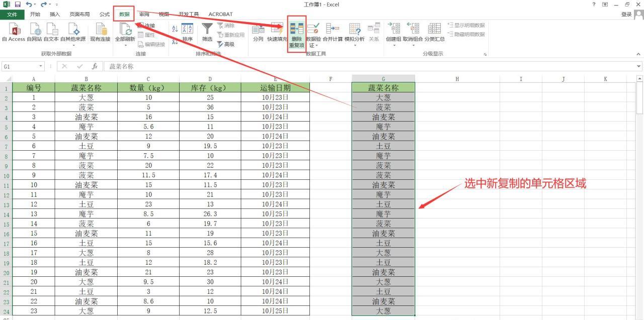Image resolution: width=644 pixels, height=320 pixels.
Task: Select column G header
Action: coord(383,78)
